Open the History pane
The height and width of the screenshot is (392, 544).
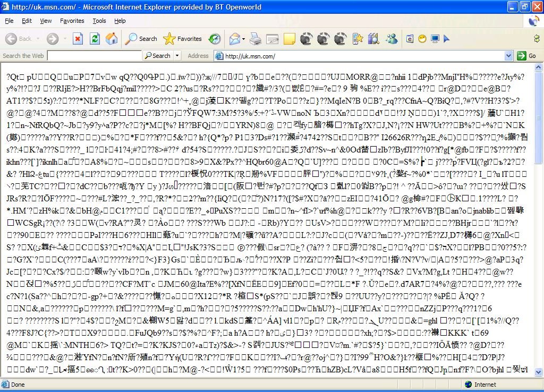tap(215, 39)
